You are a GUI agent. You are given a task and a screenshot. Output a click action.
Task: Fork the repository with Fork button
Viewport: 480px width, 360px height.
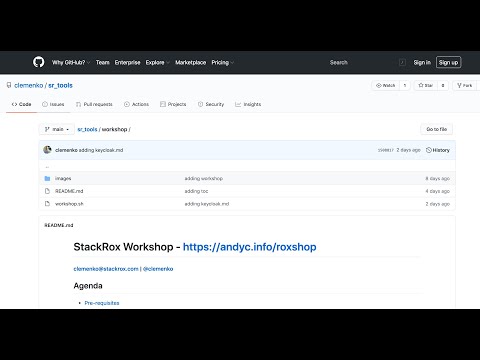point(465,86)
